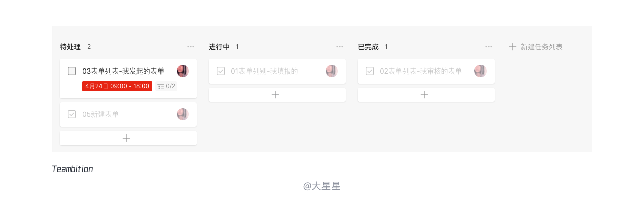Toggle the 02表单列表-我审核的表单 checkbox
644x206 pixels.
tap(370, 71)
